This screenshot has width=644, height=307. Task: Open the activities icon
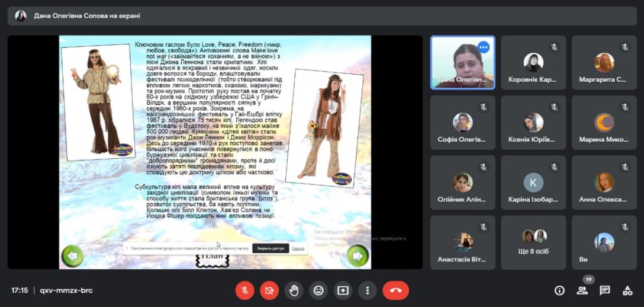[x=627, y=290]
